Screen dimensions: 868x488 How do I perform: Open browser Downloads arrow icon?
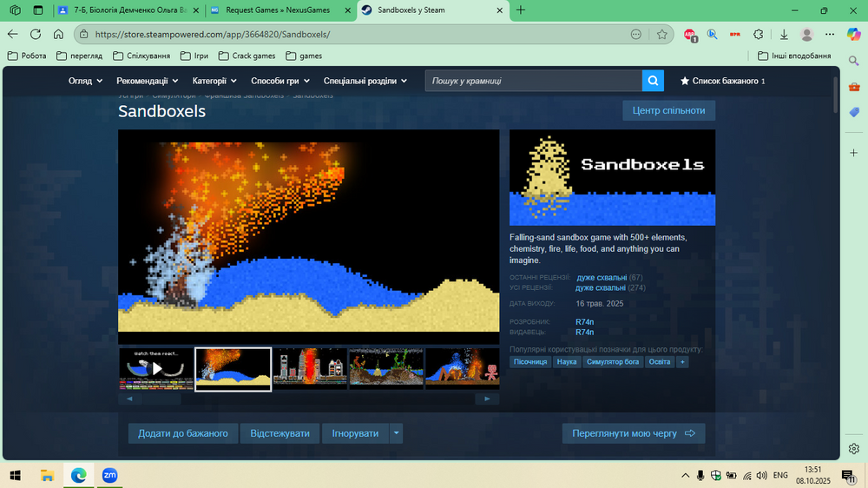pyautogui.click(x=784, y=35)
